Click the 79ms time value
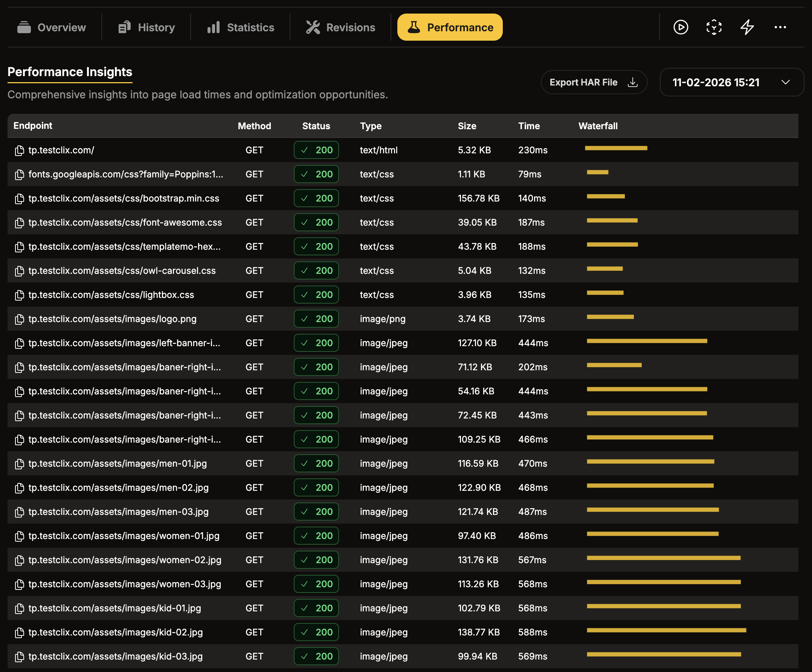 coord(530,174)
